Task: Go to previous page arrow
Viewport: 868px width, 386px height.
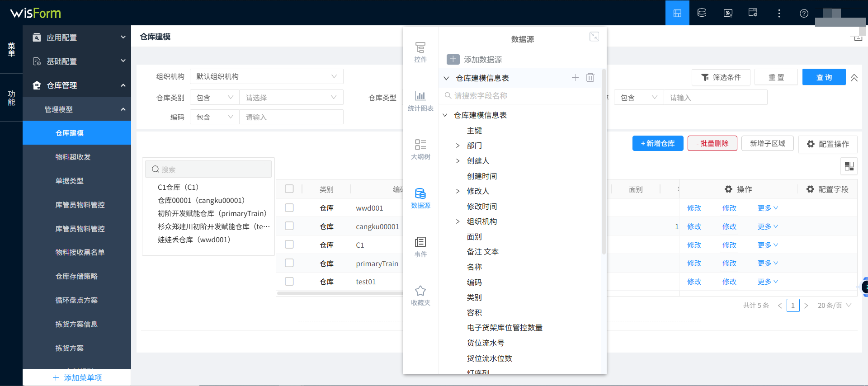Action: pos(779,306)
